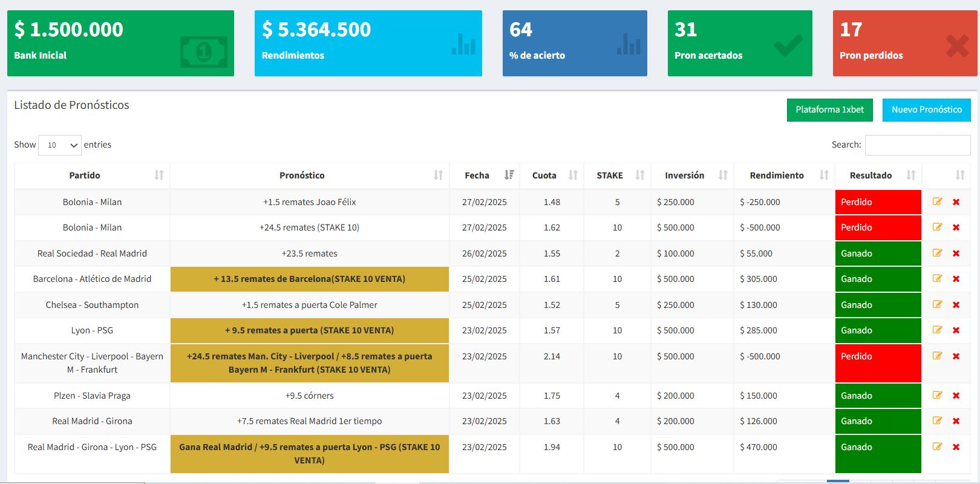
Task: Open the Show entries dropdown
Action: click(60, 145)
